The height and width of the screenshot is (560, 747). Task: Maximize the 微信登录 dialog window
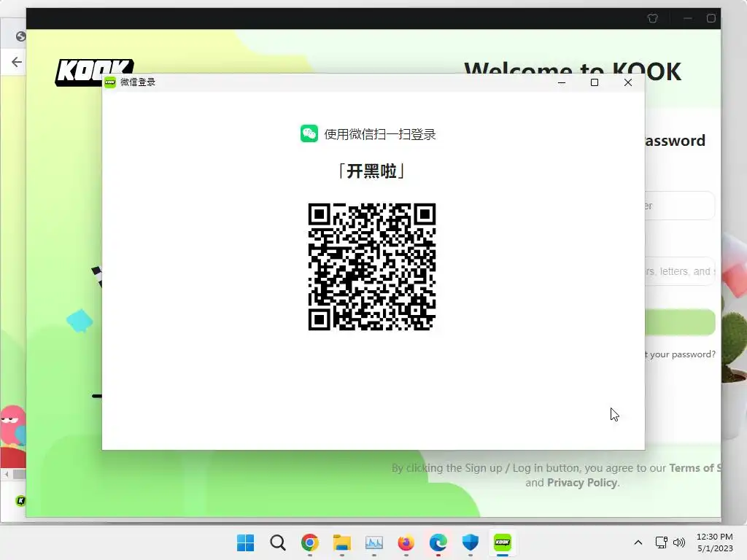[594, 82]
